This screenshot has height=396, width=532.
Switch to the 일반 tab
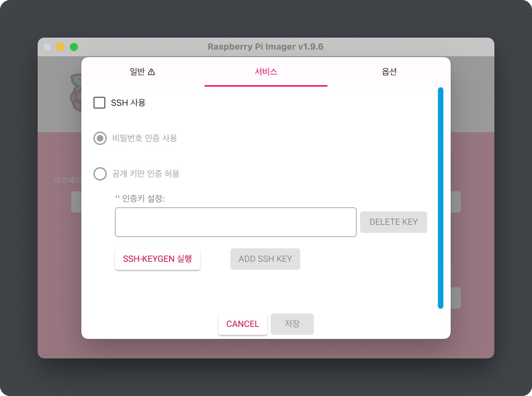pyautogui.click(x=142, y=72)
